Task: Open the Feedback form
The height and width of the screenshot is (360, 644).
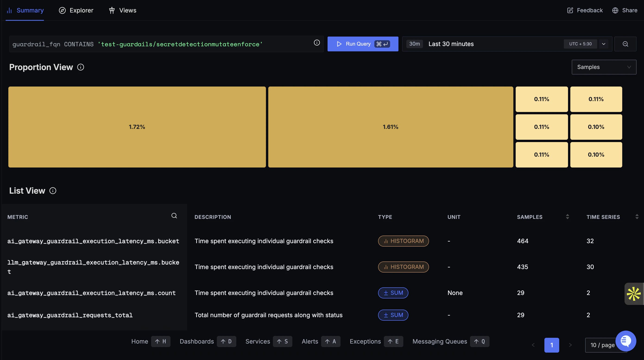Action: (585, 10)
